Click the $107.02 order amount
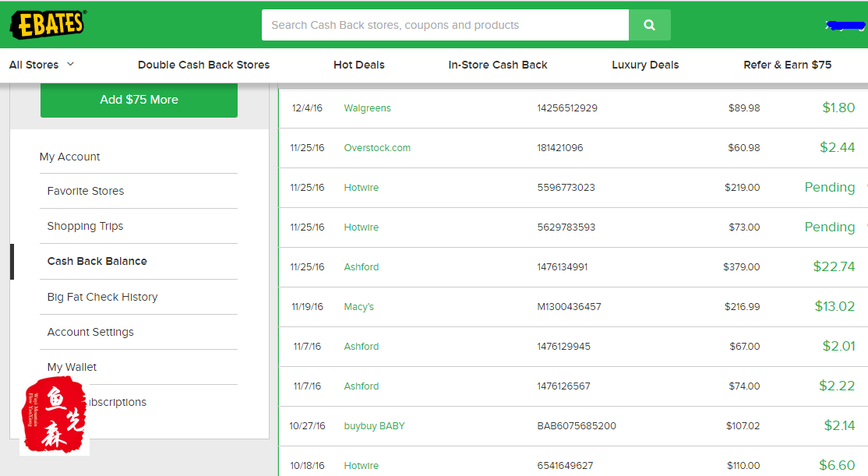Screen dimensions: 868x476 pyautogui.click(x=743, y=426)
